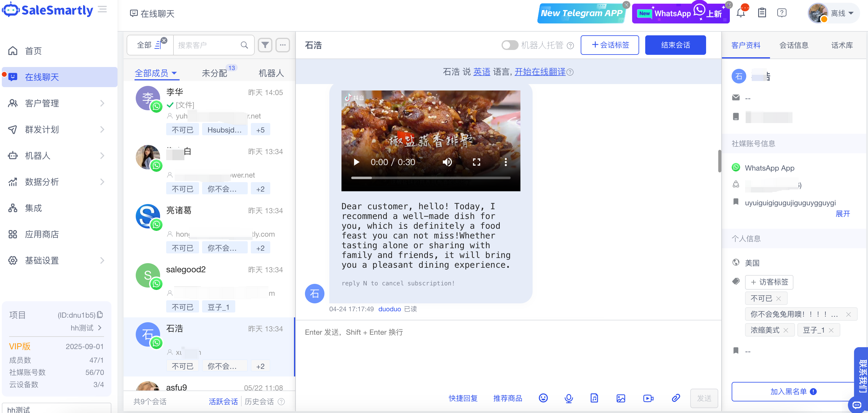Click the emoji picker icon

tap(543, 398)
